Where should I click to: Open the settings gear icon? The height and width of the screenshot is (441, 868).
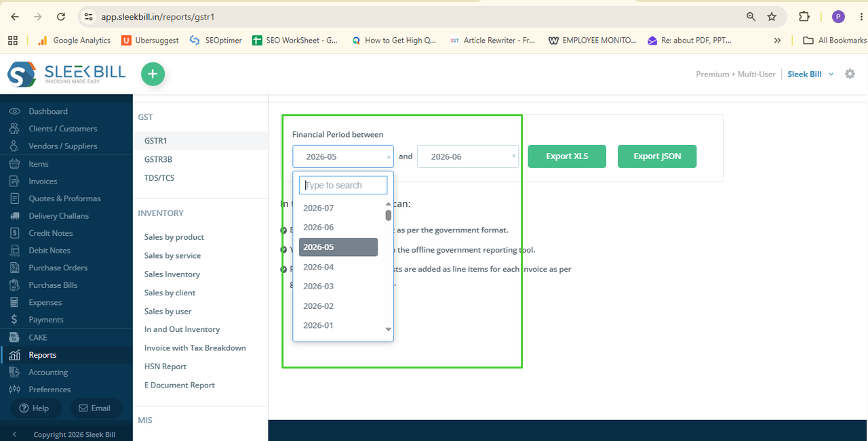[850, 74]
